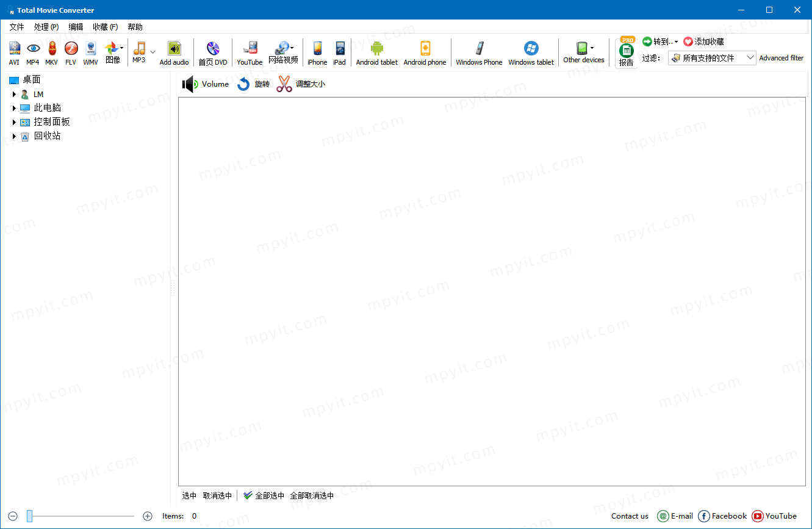Viewport: 812px width, 529px height.
Task: Select the AVI conversion format icon
Action: tap(14, 53)
